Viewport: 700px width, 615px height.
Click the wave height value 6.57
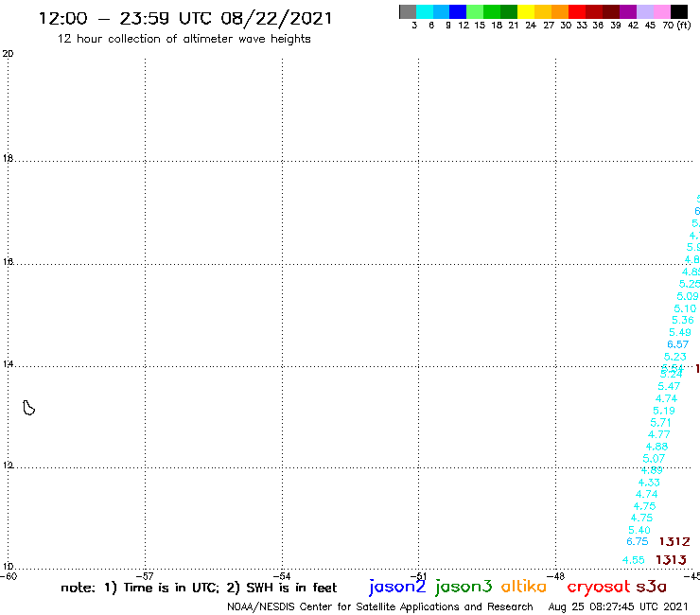point(677,344)
